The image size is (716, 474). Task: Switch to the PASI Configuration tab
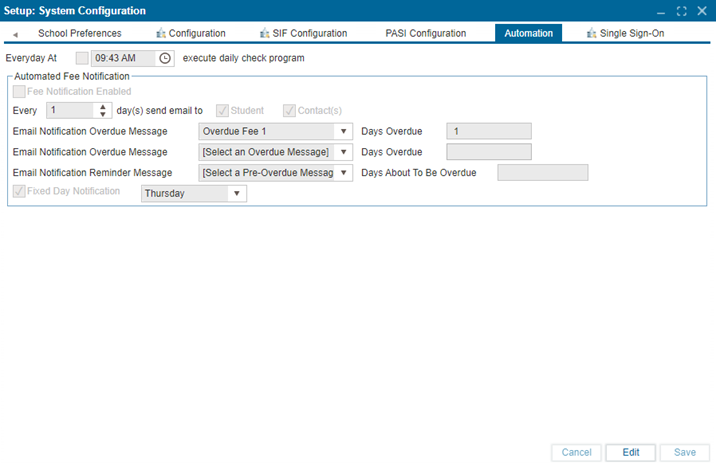[x=425, y=34]
